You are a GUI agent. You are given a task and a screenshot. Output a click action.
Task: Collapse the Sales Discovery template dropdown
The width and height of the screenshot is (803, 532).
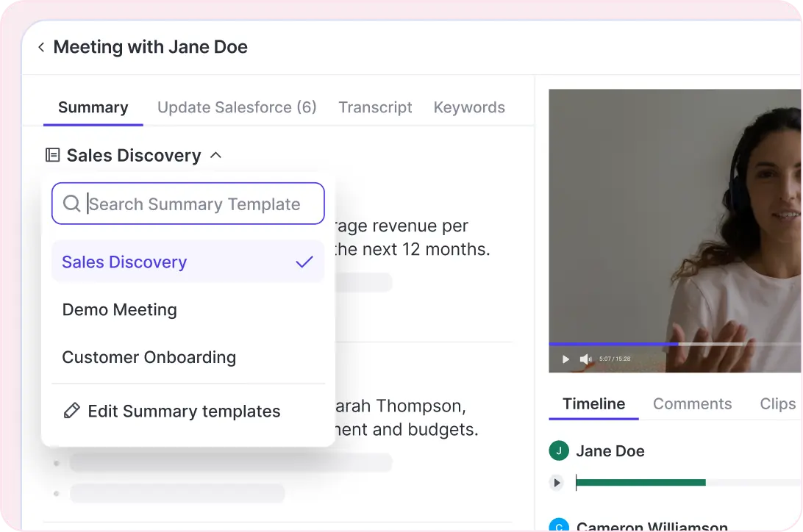(x=216, y=155)
